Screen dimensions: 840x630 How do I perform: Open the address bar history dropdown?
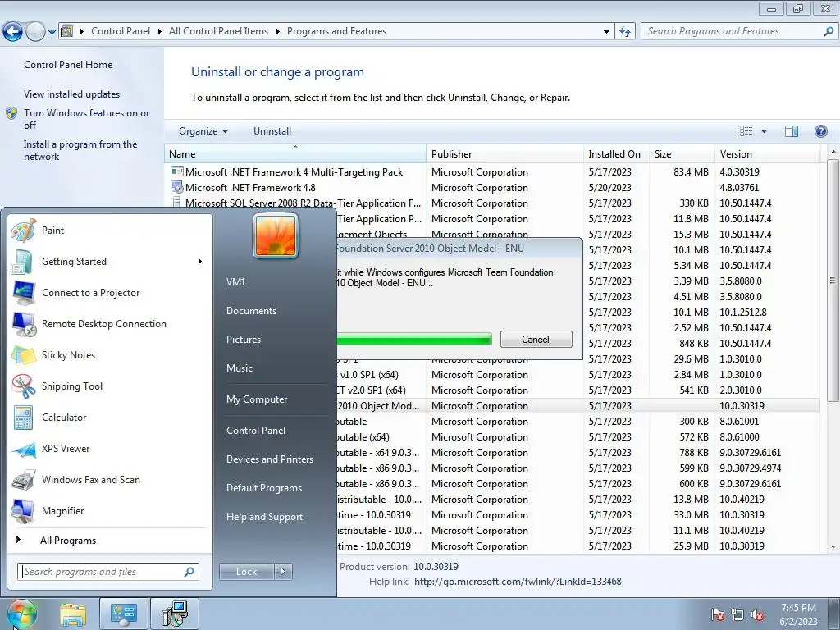click(x=606, y=32)
